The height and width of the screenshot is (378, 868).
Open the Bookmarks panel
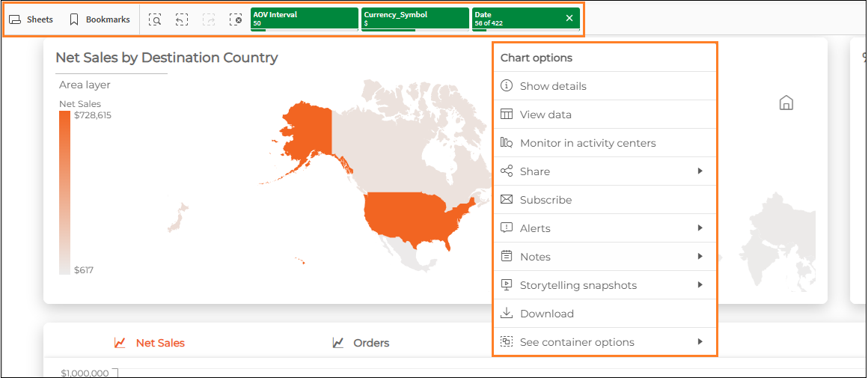tap(100, 19)
